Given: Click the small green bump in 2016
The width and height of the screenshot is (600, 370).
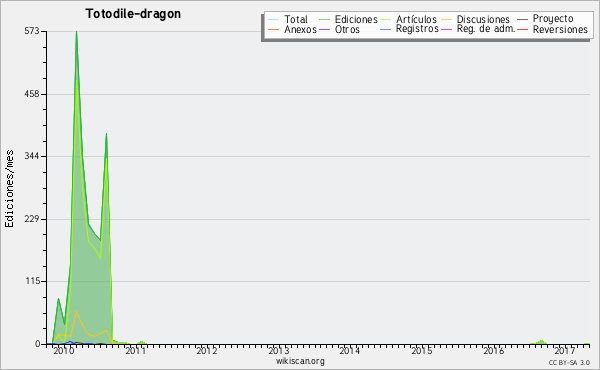Looking at the screenshot, I should coord(541,341).
